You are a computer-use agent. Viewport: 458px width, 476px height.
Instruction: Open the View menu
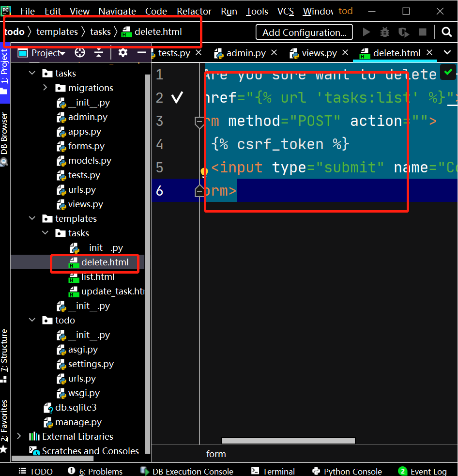coord(79,11)
